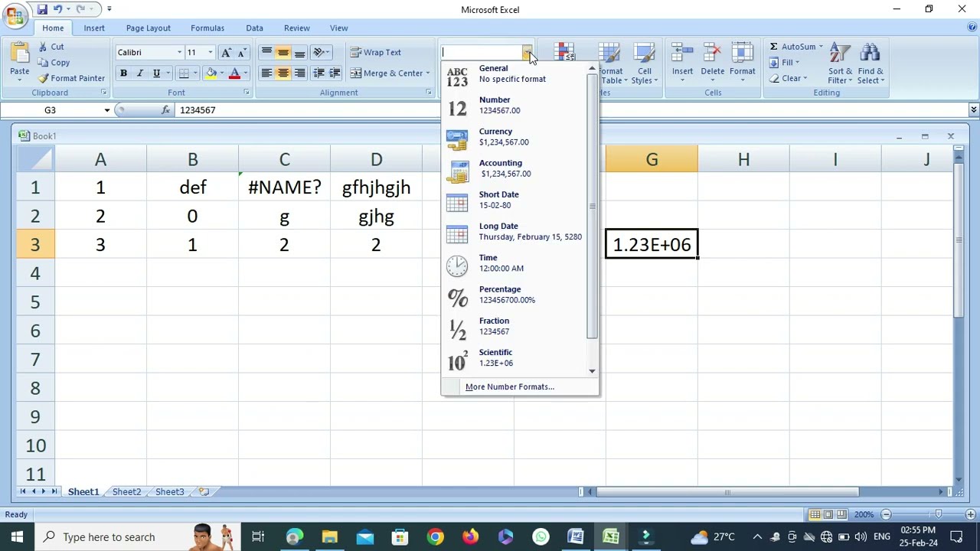Image resolution: width=980 pixels, height=551 pixels.
Task: Shrink the font size
Action: coord(242,52)
